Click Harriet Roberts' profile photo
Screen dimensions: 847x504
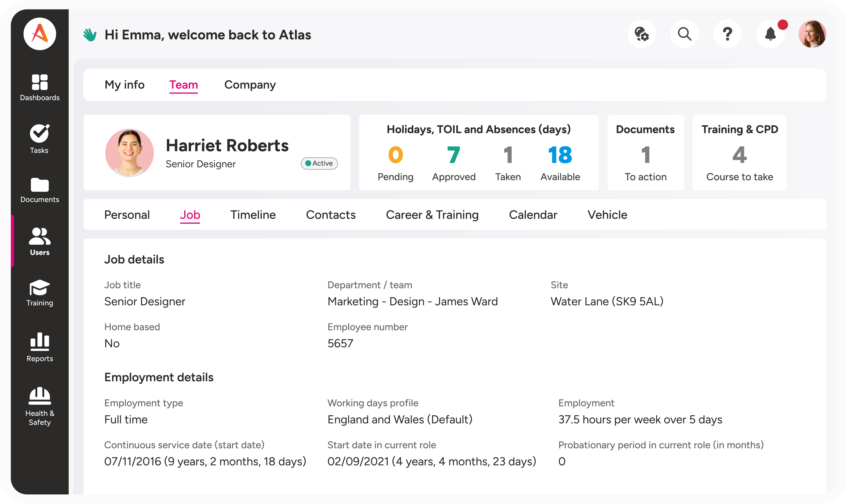(x=129, y=153)
